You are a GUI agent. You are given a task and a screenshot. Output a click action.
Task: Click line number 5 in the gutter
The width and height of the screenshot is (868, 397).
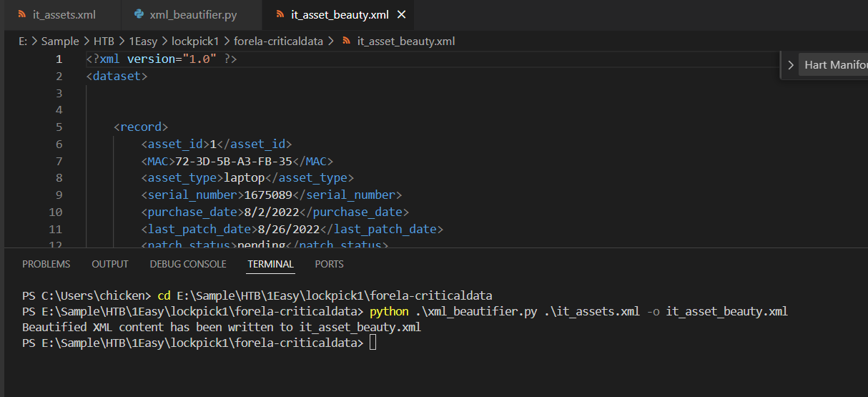point(59,127)
